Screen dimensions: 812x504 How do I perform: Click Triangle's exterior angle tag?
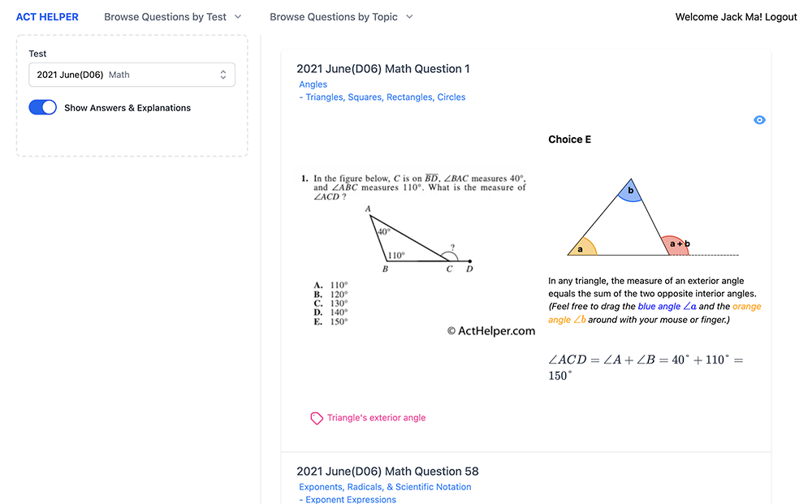[376, 418]
